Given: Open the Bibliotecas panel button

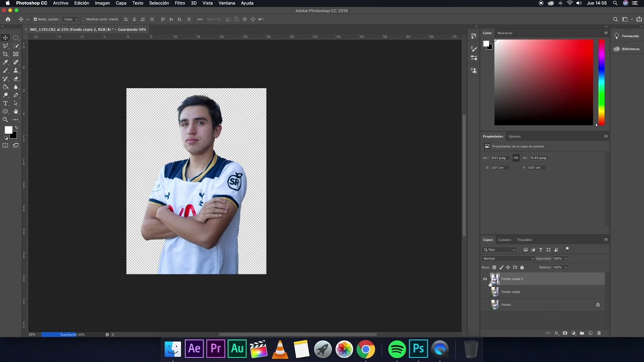Looking at the screenshot, I should coord(626,49).
